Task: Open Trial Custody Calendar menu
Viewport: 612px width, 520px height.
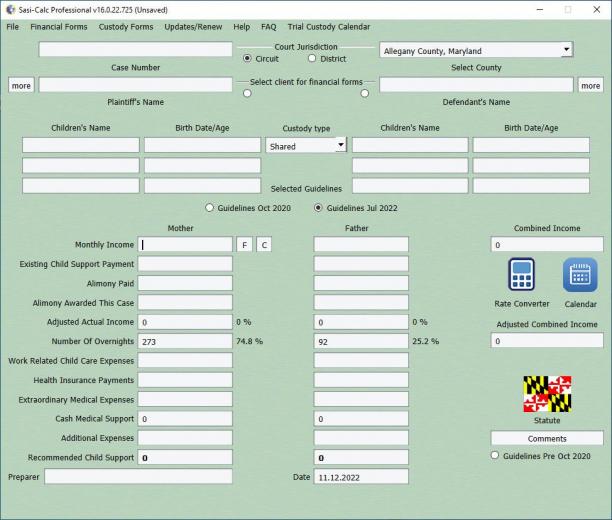Action: pyautogui.click(x=329, y=27)
